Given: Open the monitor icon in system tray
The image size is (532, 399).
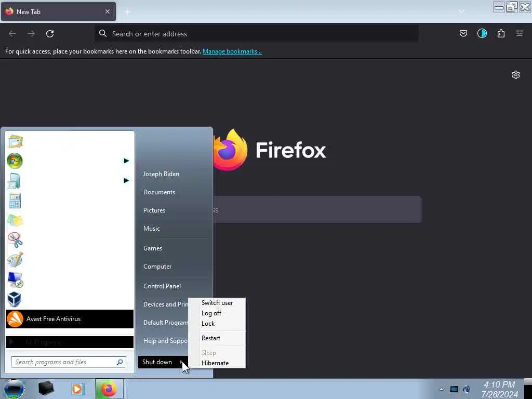Looking at the screenshot, I should click(454, 389).
